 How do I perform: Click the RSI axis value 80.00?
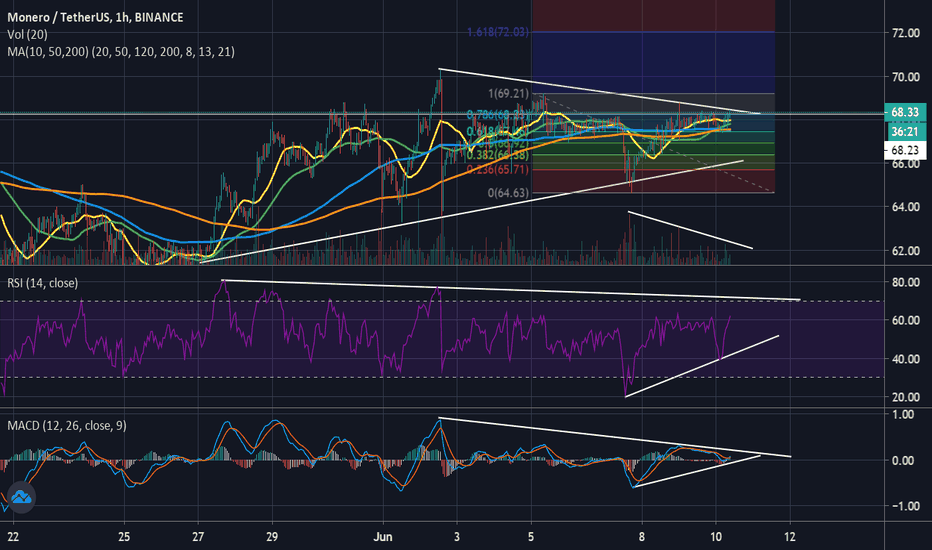(x=906, y=282)
